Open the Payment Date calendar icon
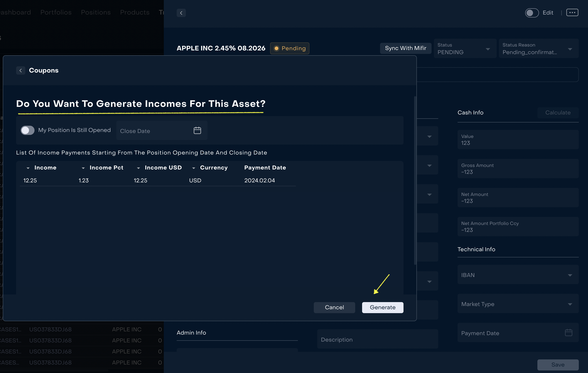The image size is (588, 373). click(x=568, y=333)
